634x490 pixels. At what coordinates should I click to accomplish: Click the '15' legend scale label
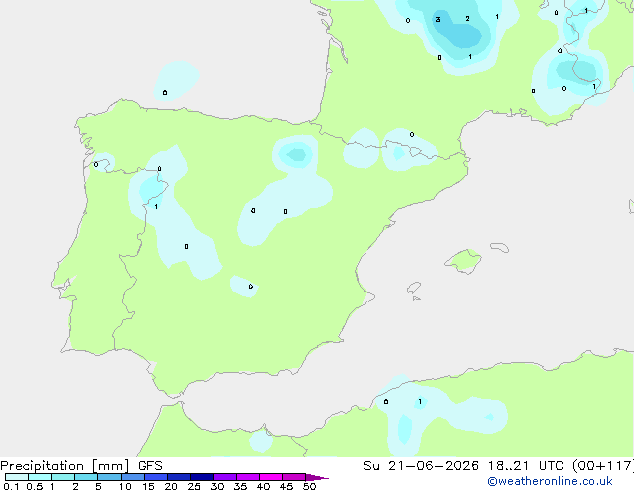coord(148,486)
